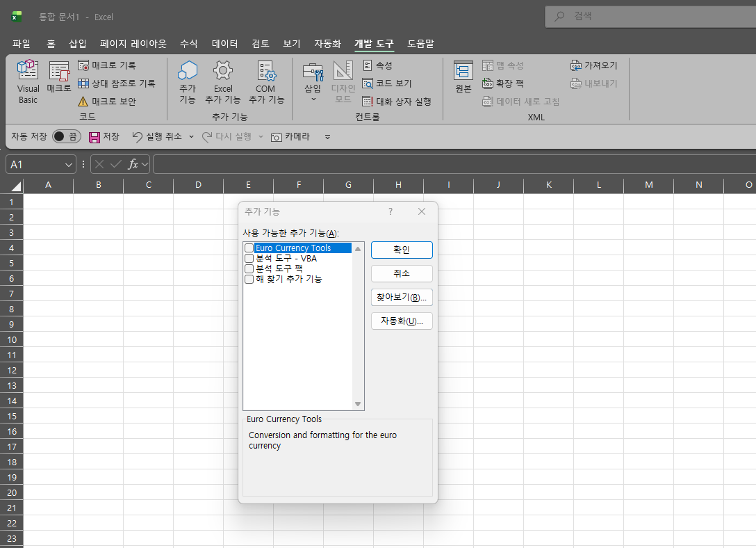Viewport: 756px width, 548px height.
Task: Open 매크로 보안 settings
Action: click(x=107, y=102)
